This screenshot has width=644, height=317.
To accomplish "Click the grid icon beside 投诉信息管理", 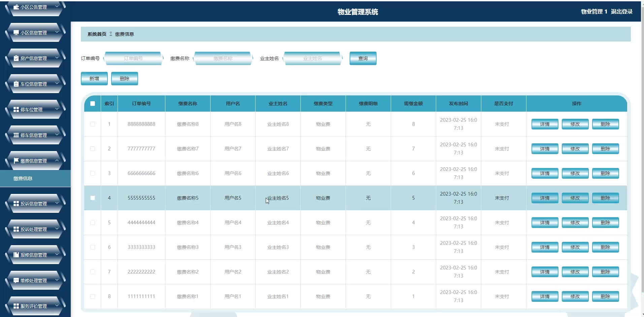I will (16, 204).
